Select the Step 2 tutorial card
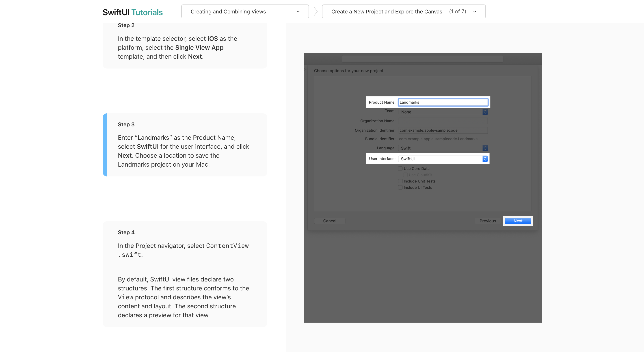The height and width of the screenshot is (352, 644). [185, 45]
